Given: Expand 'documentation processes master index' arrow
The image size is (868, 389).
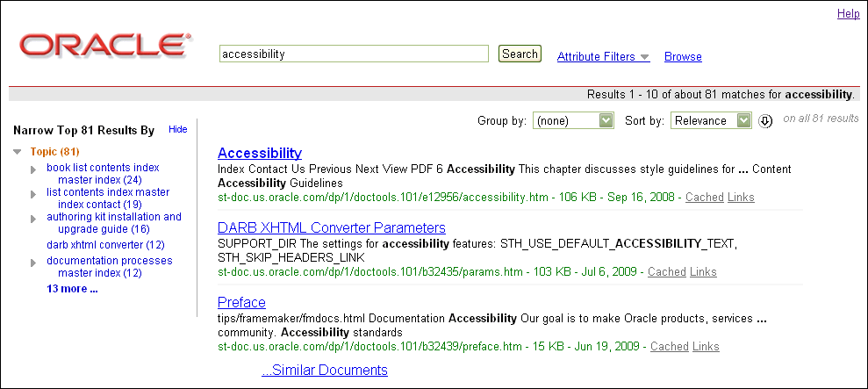Looking at the screenshot, I should click(33, 262).
